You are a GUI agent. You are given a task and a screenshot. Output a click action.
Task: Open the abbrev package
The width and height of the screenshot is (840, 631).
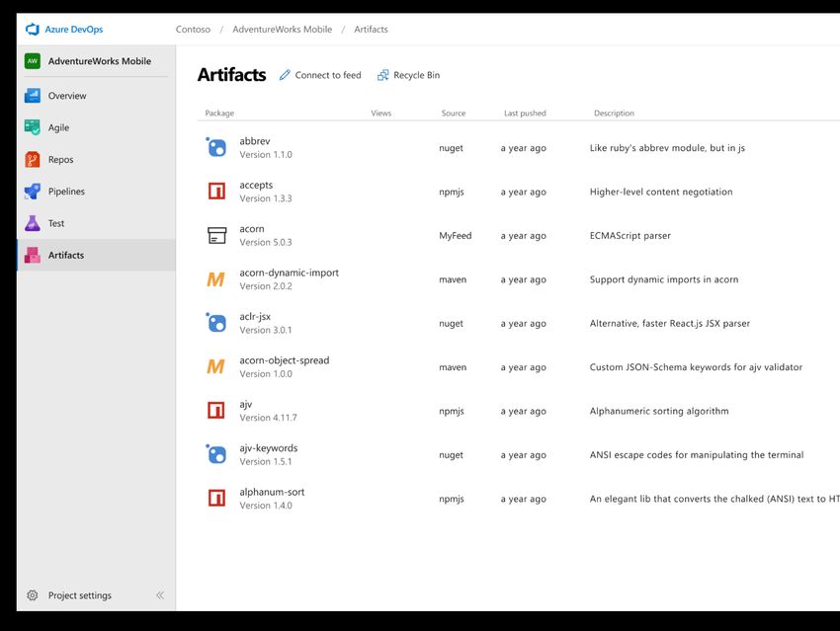pos(254,141)
